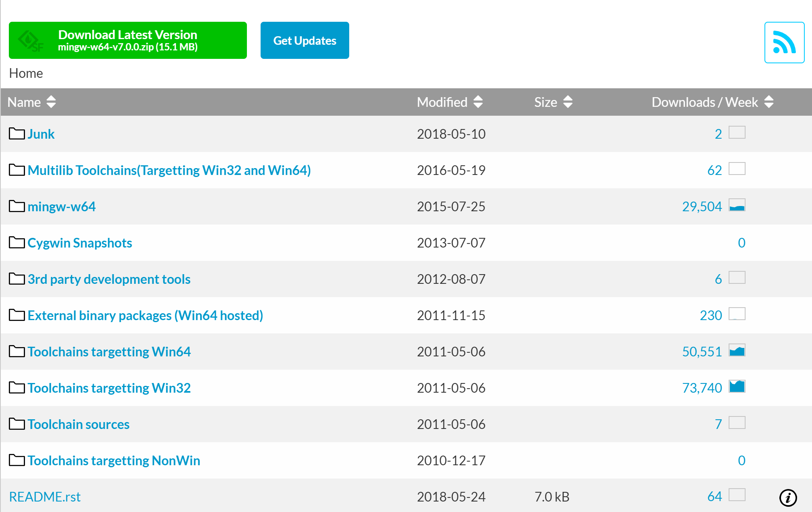The image size is (812, 512).
Task: Sort by Modified using its sort arrows
Action: (x=478, y=102)
